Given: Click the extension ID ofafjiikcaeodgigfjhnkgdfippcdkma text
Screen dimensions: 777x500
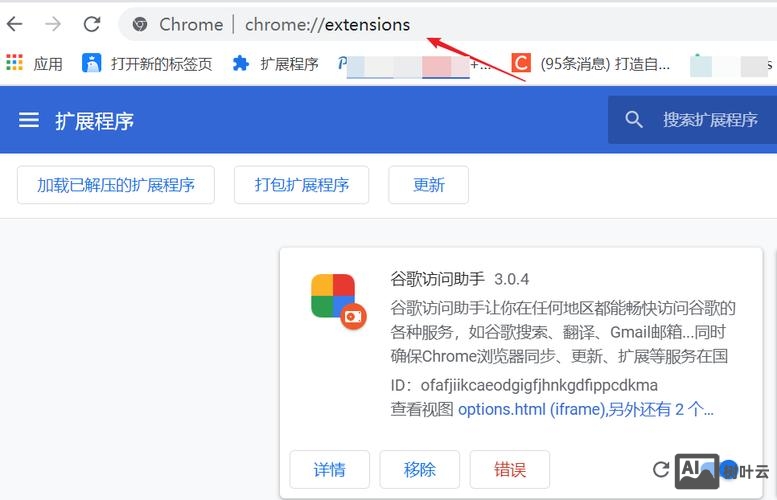Looking at the screenshot, I should click(539, 385).
